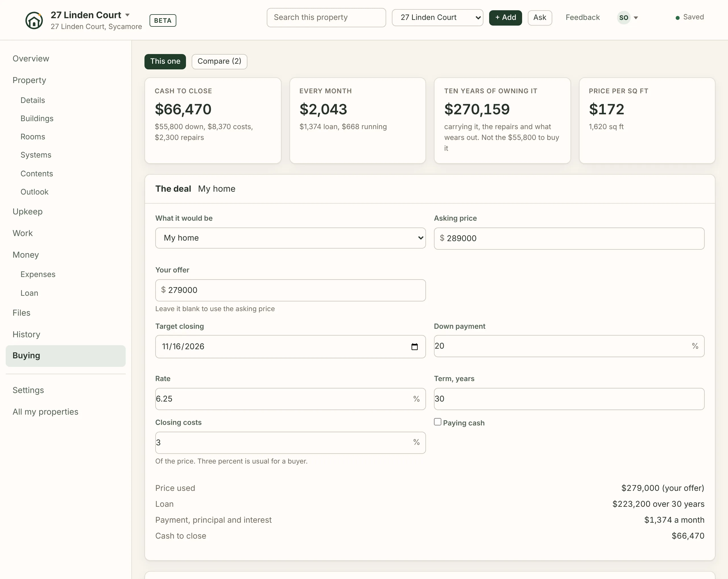
Task: Open the 27 Linden Court property selector
Action: (437, 18)
